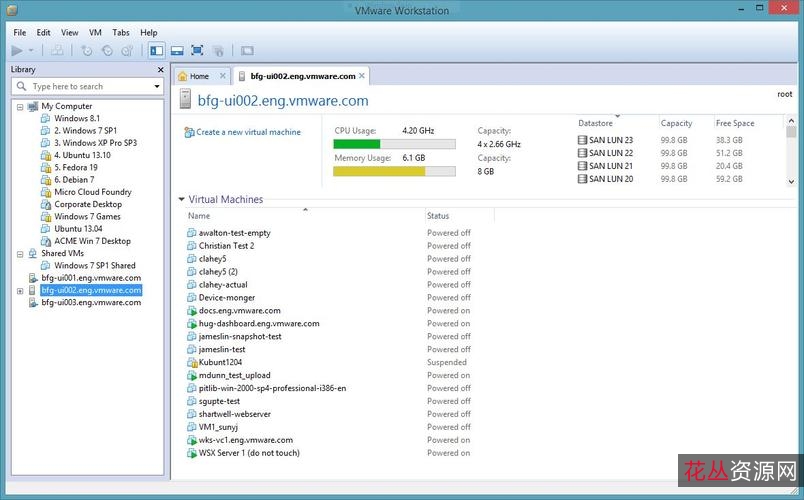Select Ubuntu 13.04 in library
804x500 pixels.
coord(78,229)
